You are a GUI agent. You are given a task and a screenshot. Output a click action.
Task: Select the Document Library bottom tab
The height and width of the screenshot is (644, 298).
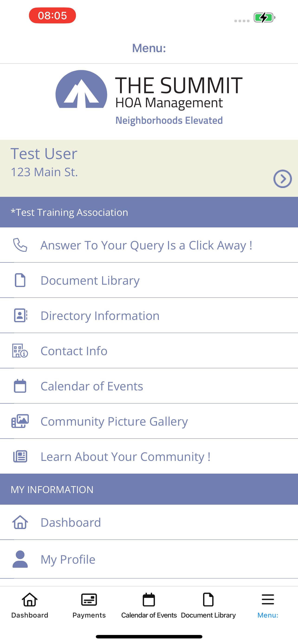click(x=208, y=605)
